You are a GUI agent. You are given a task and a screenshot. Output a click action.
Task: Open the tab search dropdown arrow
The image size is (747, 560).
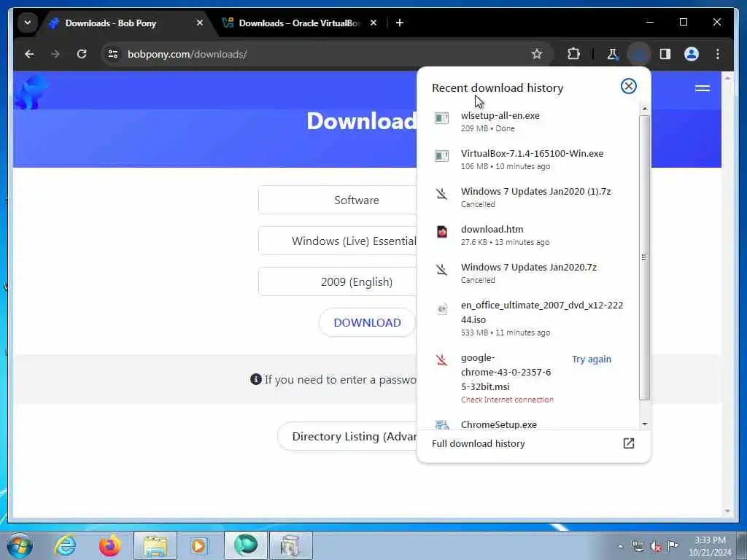point(28,23)
